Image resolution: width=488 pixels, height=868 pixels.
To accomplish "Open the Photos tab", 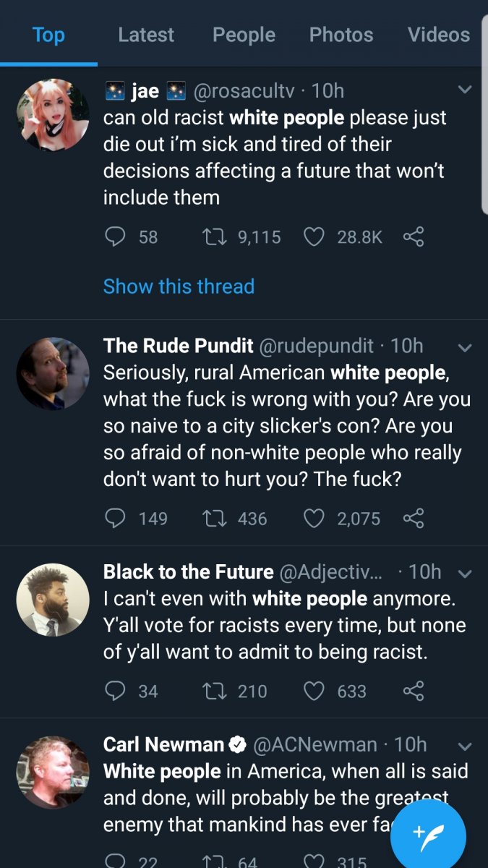I will click(x=341, y=34).
